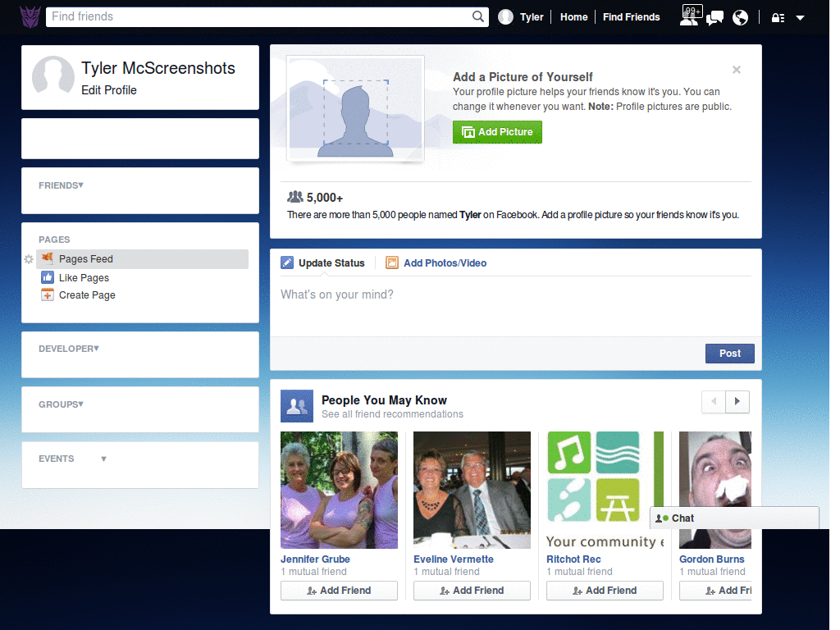The width and height of the screenshot is (840, 630).
Task: Open friend requests icon with 99+ badge
Action: [690, 16]
